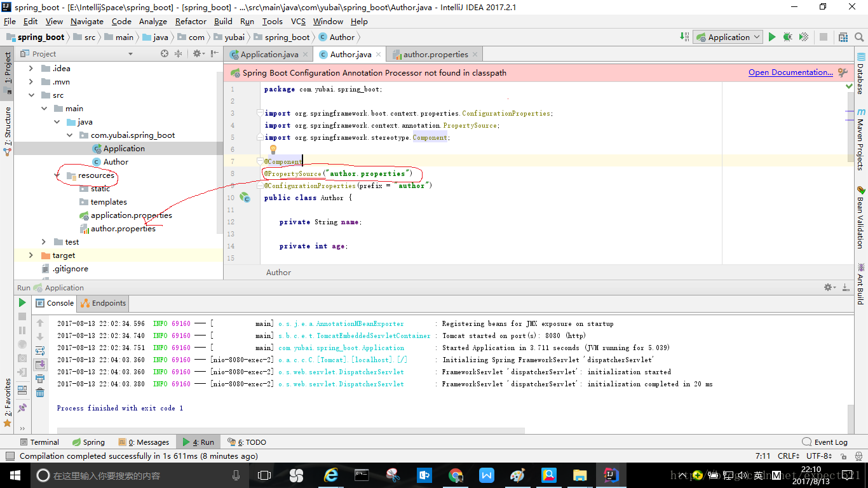868x488 pixels.
Task: Open the VCS menu
Action: [298, 21]
